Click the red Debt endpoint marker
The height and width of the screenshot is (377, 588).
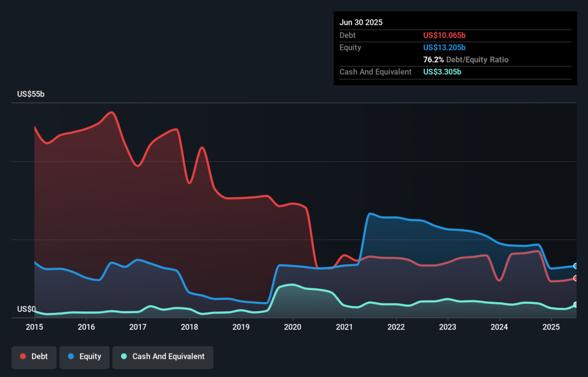576,278
